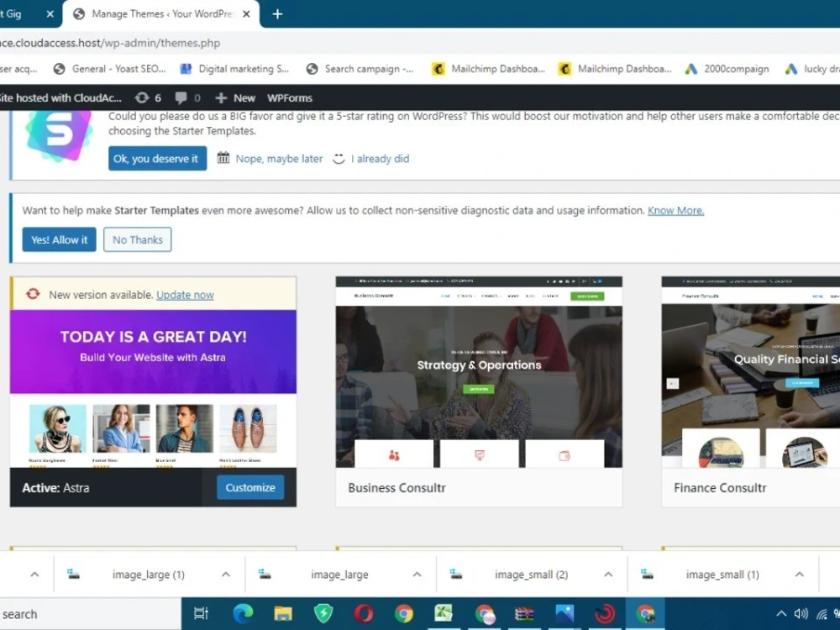
Task: Open Search campaign bookmark
Action: point(360,69)
